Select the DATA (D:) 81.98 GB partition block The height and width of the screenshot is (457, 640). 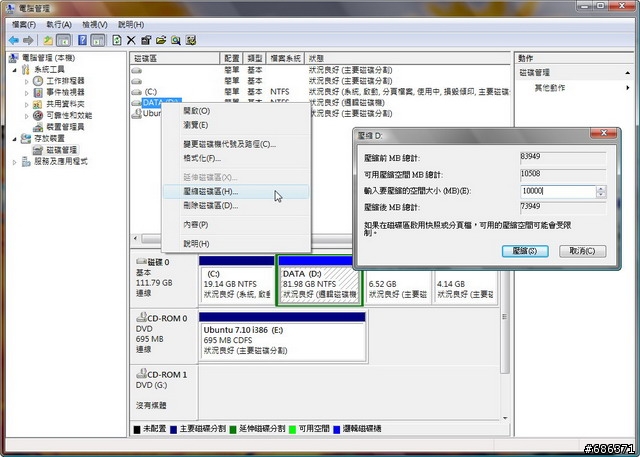[320, 281]
